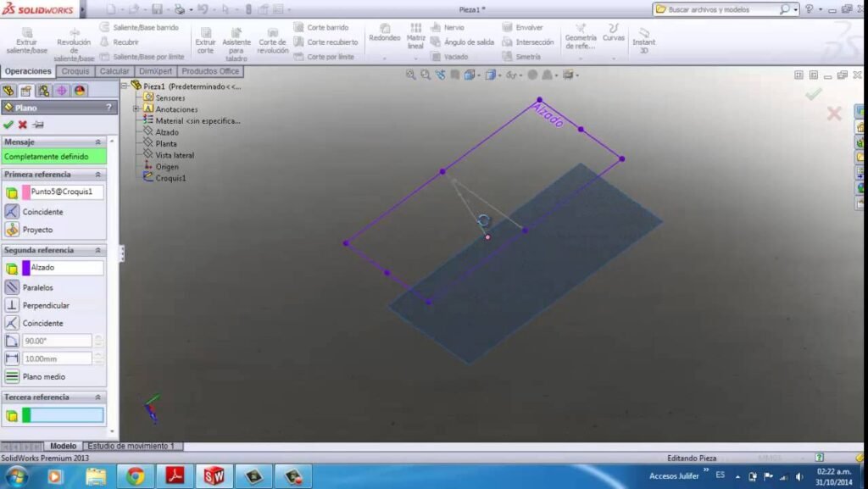
Task: Open the PropertyManager tab icon
Action: click(x=25, y=90)
